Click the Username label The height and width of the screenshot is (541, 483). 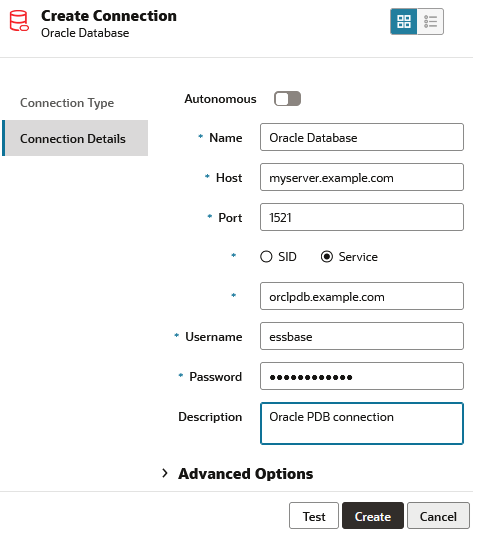[x=214, y=337]
